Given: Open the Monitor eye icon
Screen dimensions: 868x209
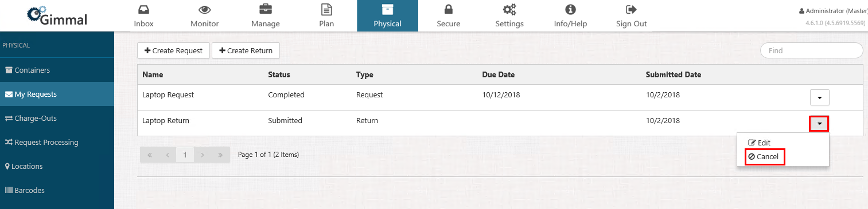Looking at the screenshot, I should coord(204,10).
